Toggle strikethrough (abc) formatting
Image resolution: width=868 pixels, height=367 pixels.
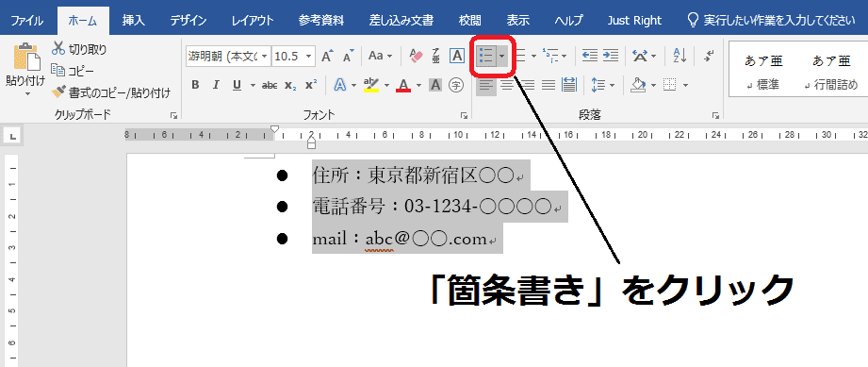point(270,85)
